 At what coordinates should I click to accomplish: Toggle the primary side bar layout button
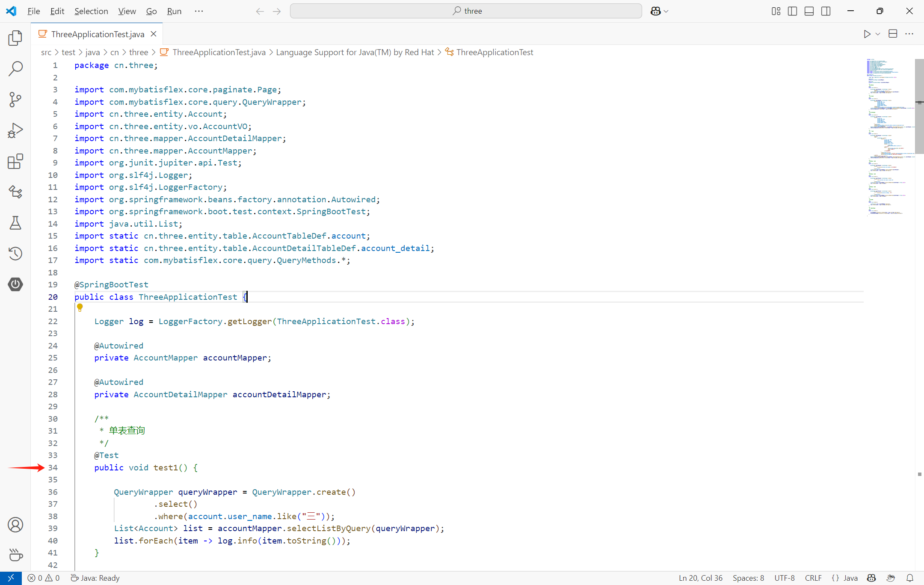792,11
